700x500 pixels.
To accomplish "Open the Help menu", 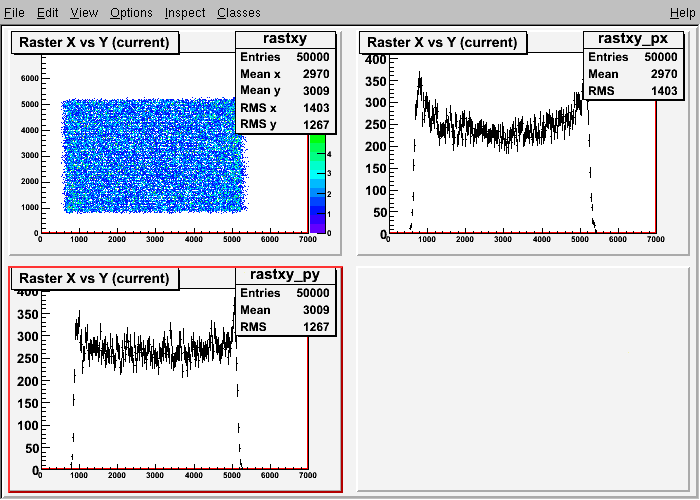I will click(683, 13).
